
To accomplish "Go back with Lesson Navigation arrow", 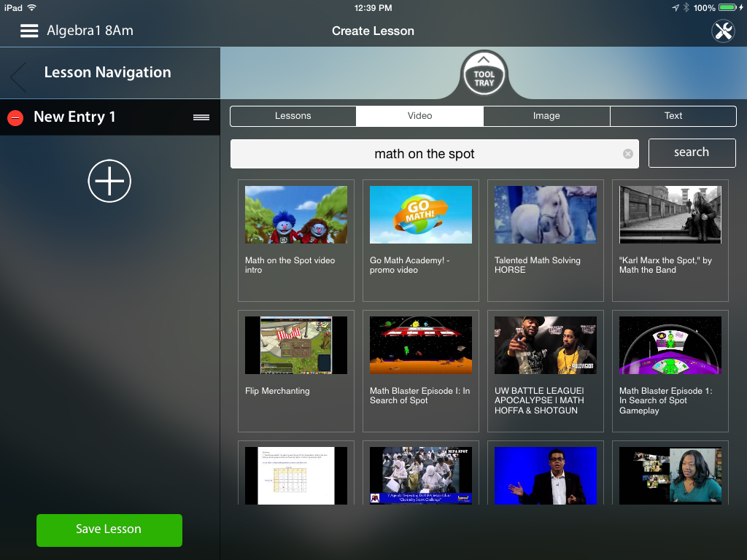I will (18, 76).
